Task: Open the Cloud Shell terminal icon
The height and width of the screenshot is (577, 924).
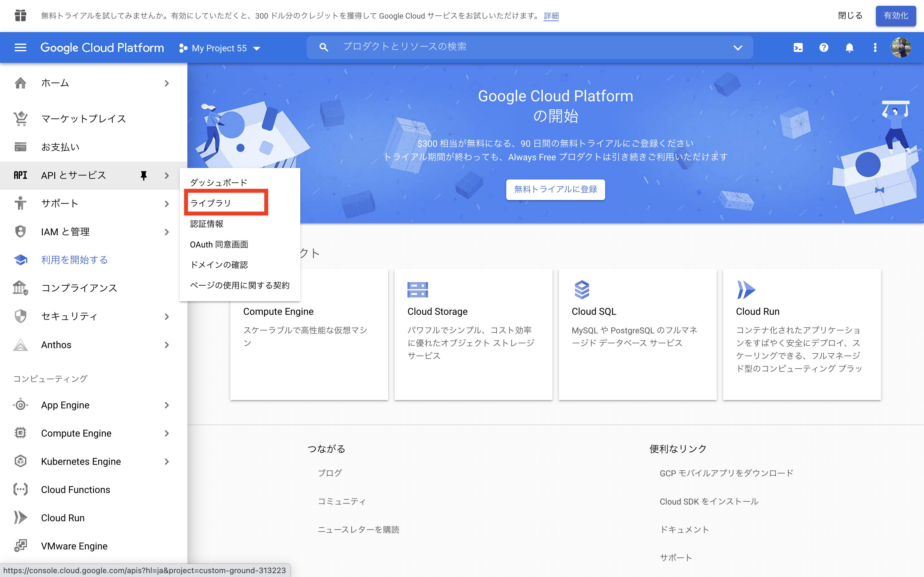Action: 798,47
